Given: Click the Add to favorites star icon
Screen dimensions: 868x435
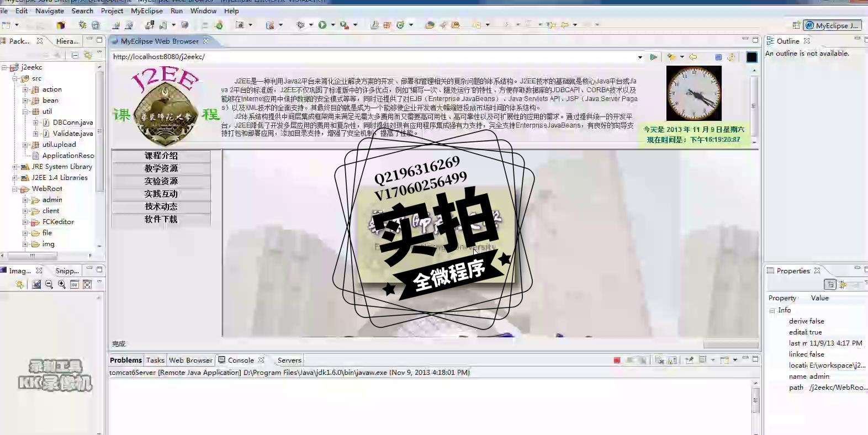Looking at the screenshot, I should [x=671, y=57].
